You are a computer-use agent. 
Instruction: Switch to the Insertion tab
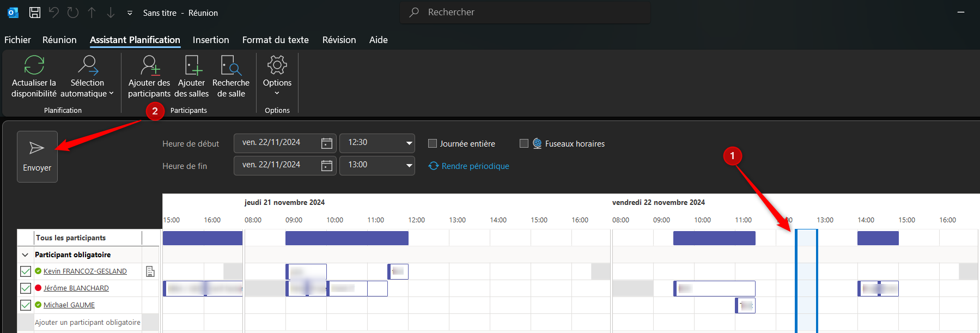click(x=211, y=40)
